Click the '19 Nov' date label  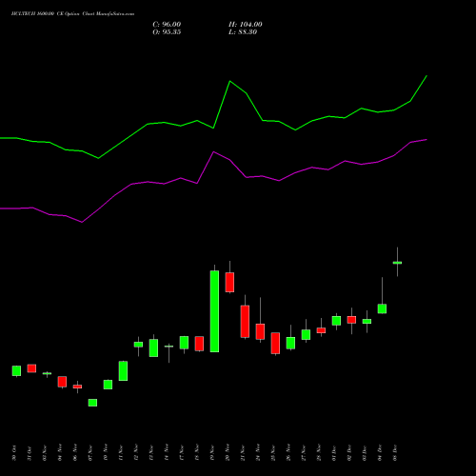point(212,453)
